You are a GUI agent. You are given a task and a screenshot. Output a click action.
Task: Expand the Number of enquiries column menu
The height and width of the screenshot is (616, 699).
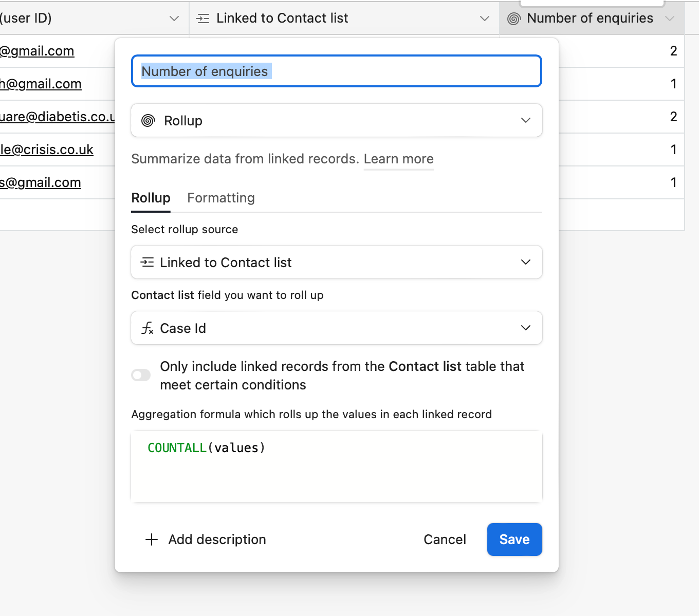(669, 19)
